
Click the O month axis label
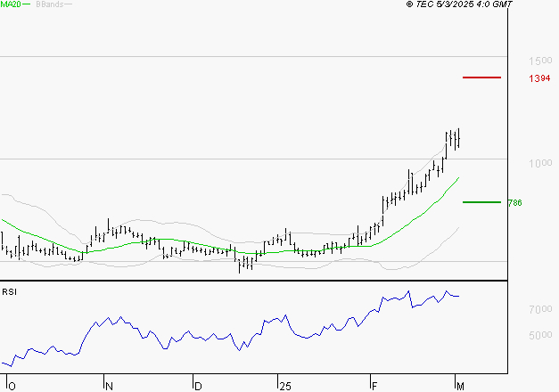click(12, 387)
